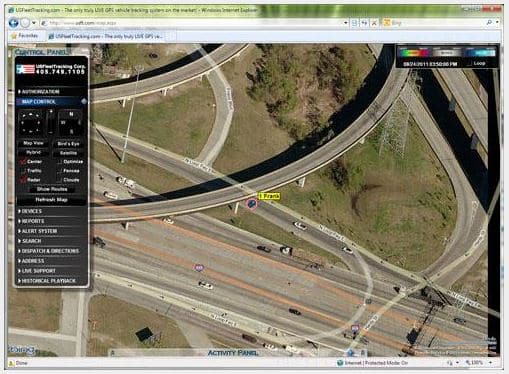Click the browser back arrow
This screenshot has height=374, width=509.
point(14,23)
